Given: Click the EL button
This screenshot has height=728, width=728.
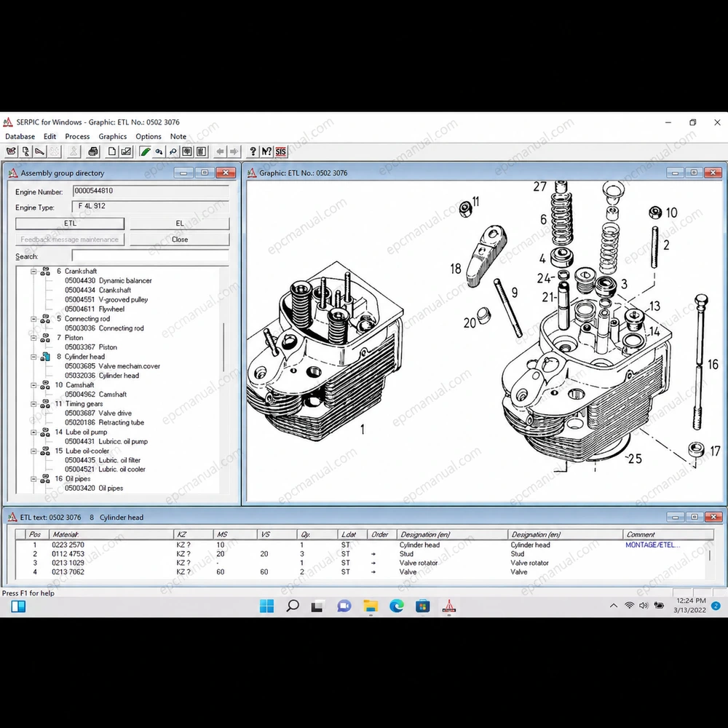Looking at the screenshot, I should pyautogui.click(x=180, y=223).
